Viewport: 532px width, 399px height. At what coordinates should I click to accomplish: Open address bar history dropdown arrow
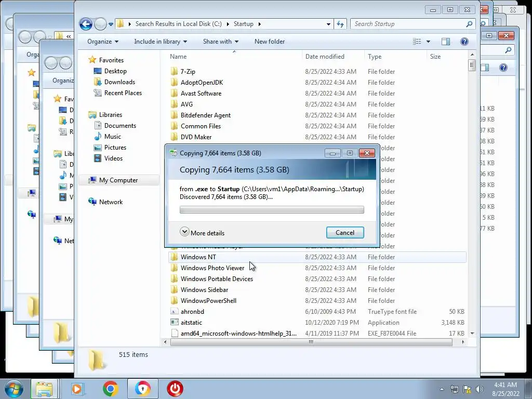(x=328, y=24)
